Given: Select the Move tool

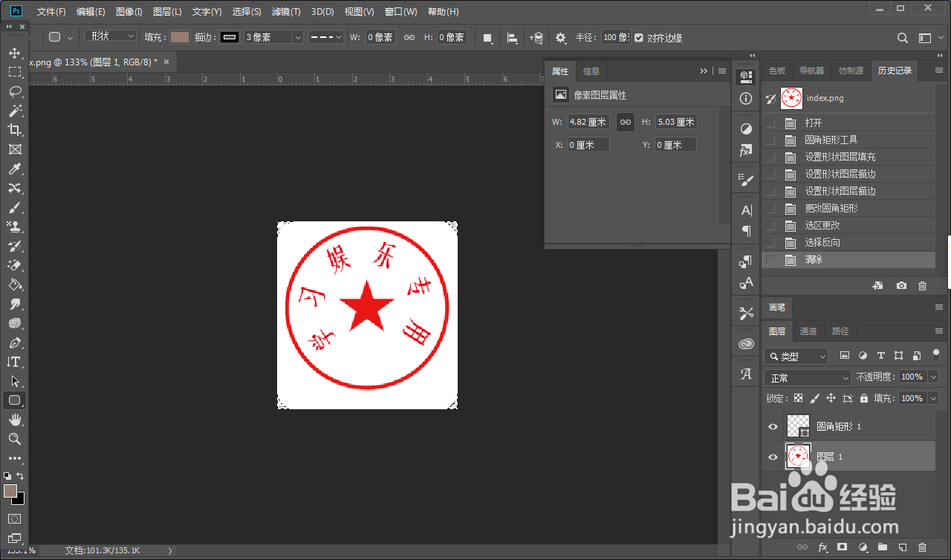Looking at the screenshot, I should (x=14, y=53).
